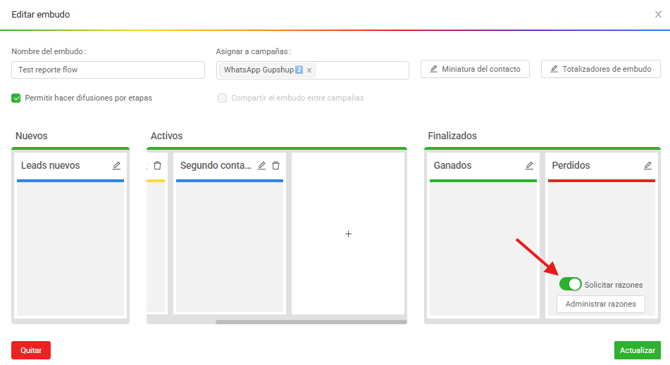Add a new active stage with plus
The image size is (670, 365).
(x=348, y=234)
